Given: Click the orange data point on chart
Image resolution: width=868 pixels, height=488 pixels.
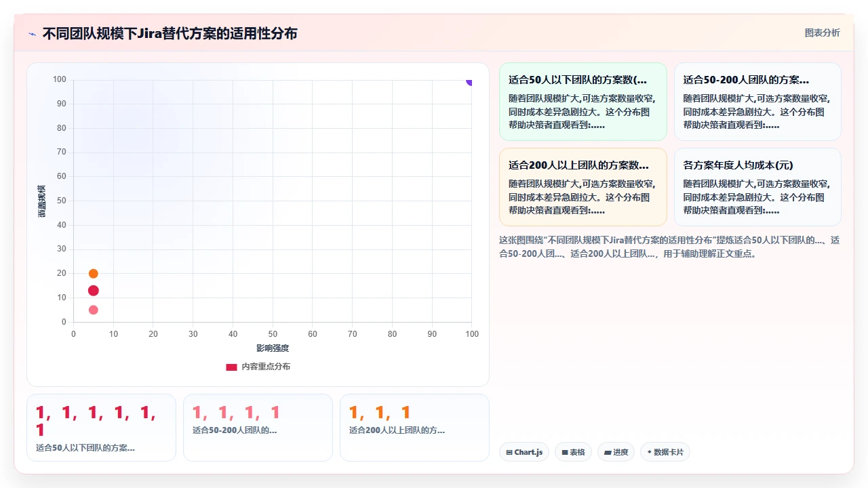Looking at the screenshot, I should (x=94, y=274).
